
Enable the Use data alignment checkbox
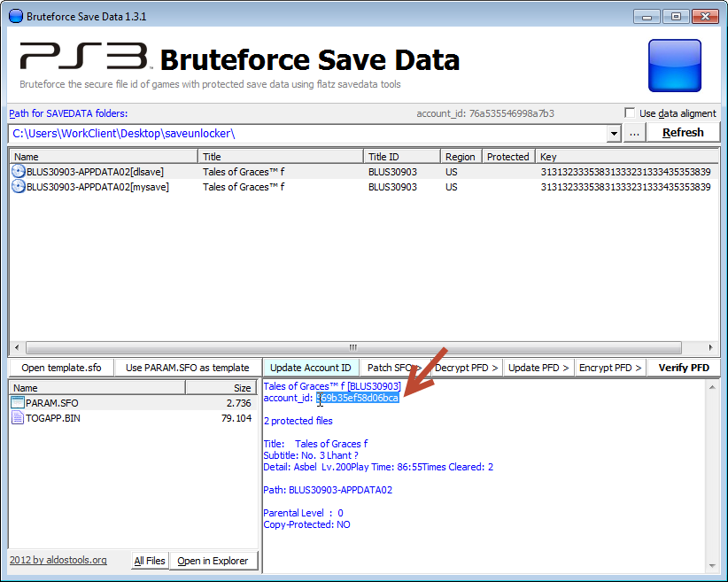(x=630, y=113)
